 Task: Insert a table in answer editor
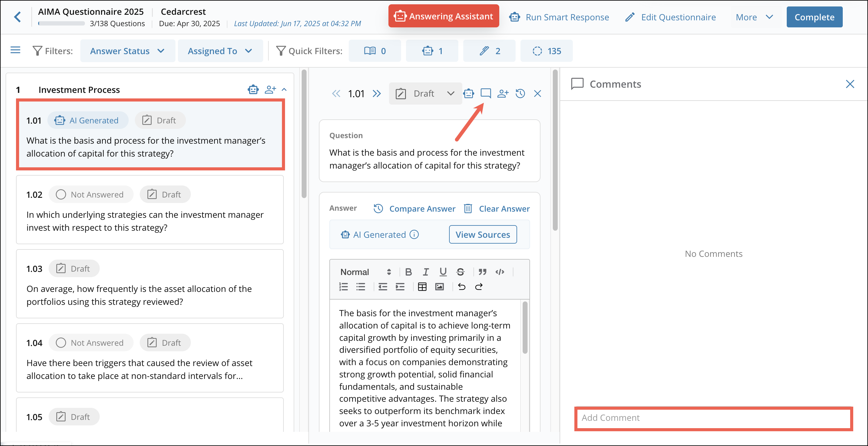click(422, 286)
